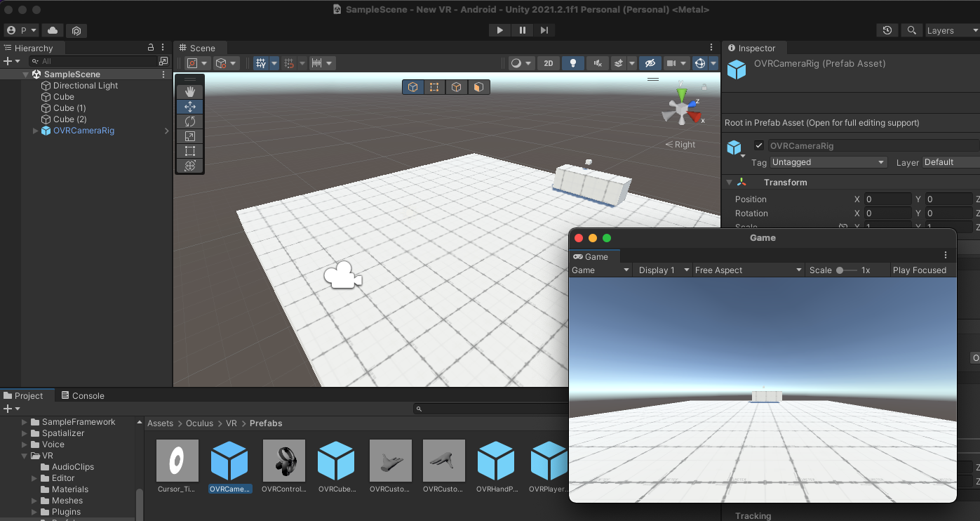
Task: Open Game window three-dot options menu
Action: click(x=946, y=256)
